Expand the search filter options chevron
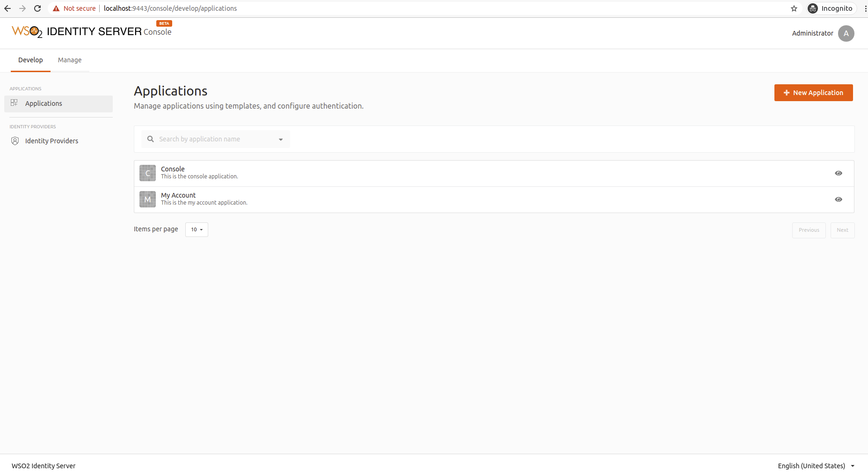The image size is (868, 472). tap(280, 139)
